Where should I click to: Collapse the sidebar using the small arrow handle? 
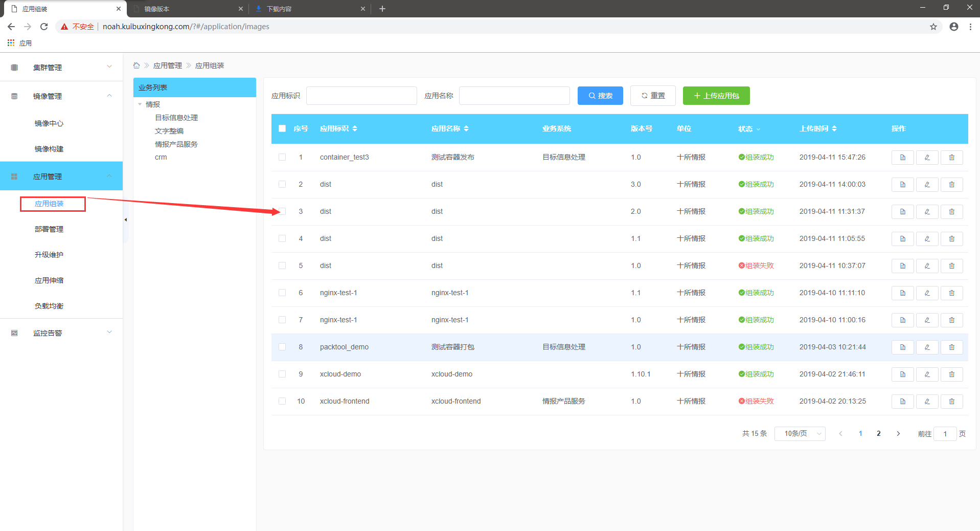[x=125, y=220]
